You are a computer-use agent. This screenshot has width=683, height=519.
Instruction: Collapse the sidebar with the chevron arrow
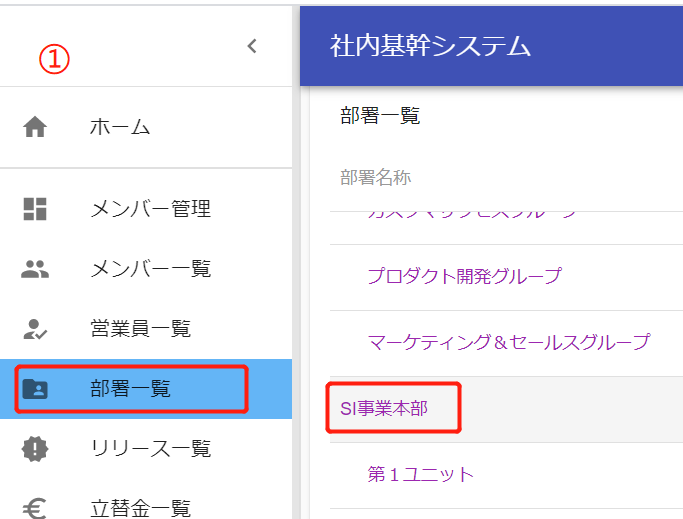252,46
